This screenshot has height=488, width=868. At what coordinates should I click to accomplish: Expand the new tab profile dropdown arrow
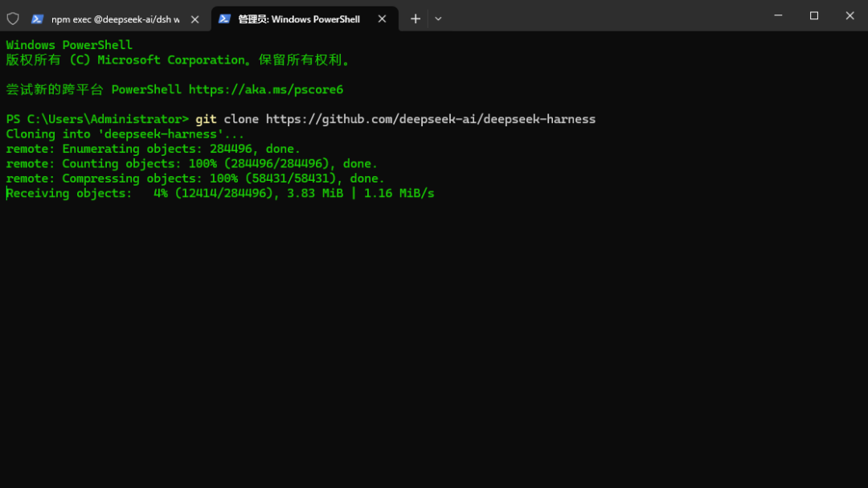[x=438, y=18]
